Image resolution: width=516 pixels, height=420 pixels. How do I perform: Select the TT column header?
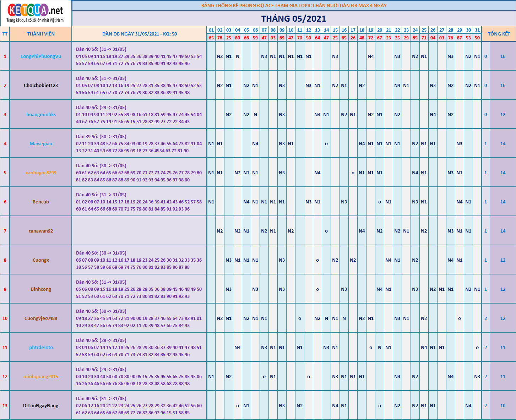tap(5, 34)
